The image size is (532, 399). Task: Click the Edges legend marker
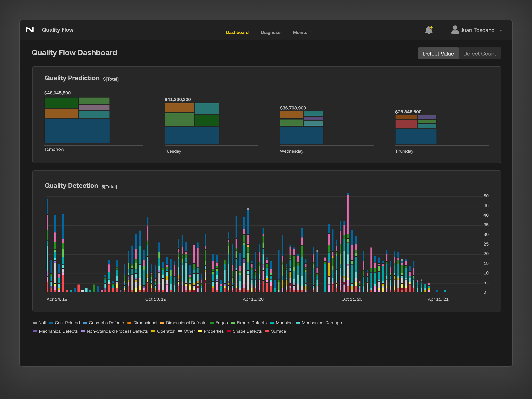pos(212,323)
